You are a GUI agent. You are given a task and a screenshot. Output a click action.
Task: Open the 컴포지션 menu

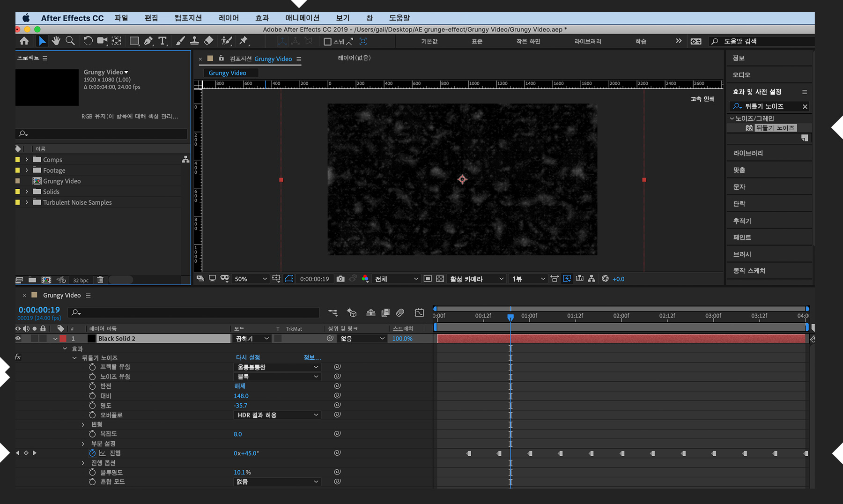click(x=188, y=18)
